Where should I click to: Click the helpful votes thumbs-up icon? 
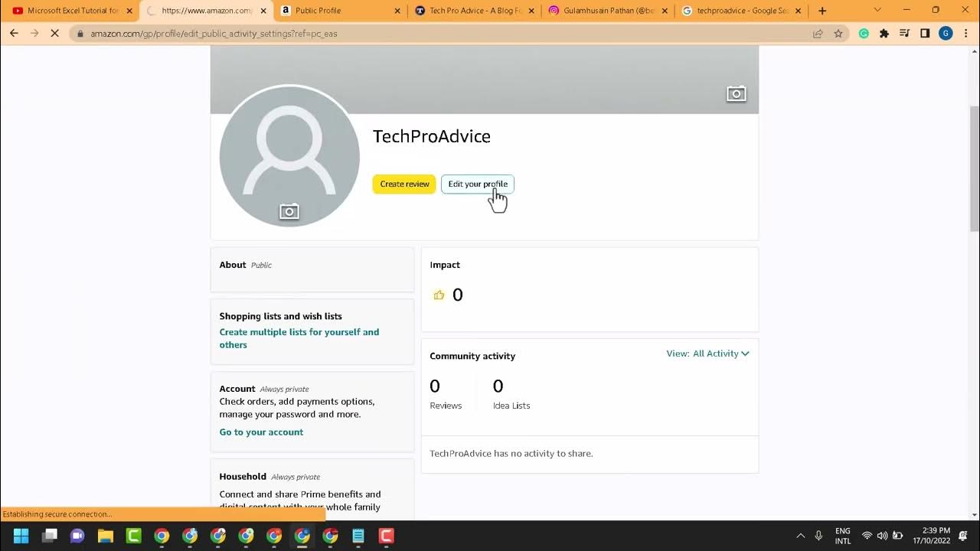pos(439,295)
